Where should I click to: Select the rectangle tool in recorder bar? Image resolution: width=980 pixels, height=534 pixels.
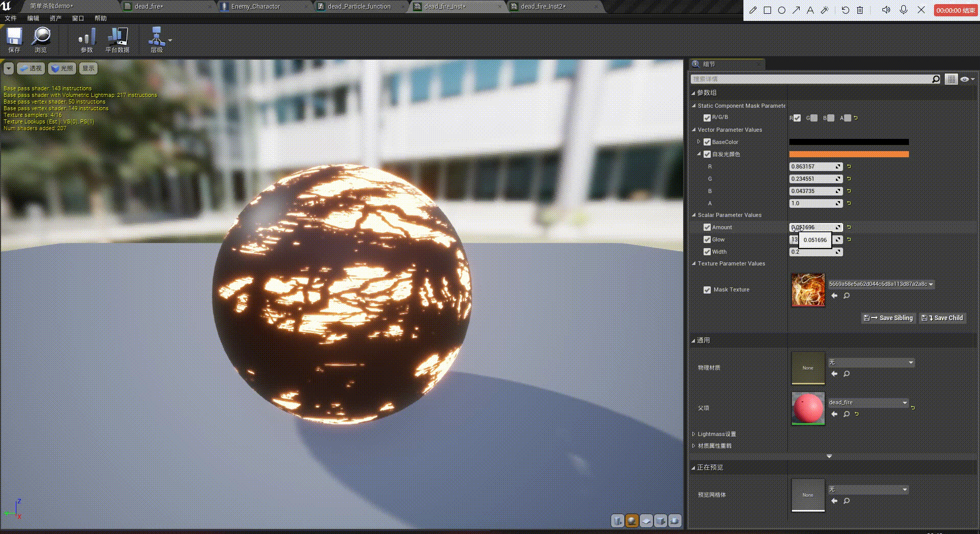[767, 10]
